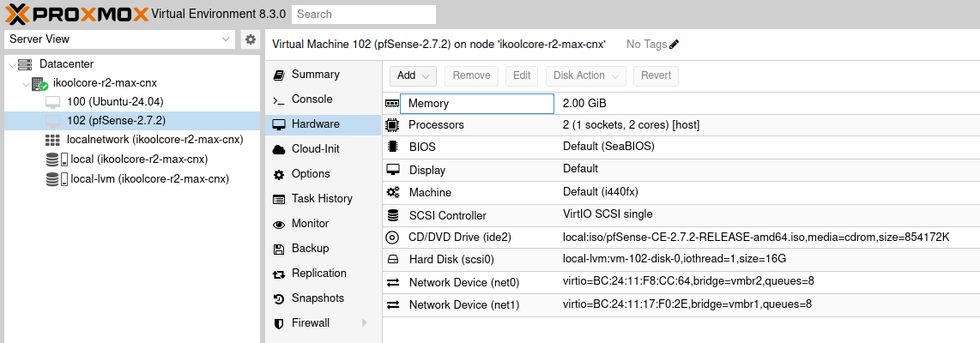Expand the Firewall submenu arrow
The height and width of the screenshot is (343, 980).
tap(365, 323)
